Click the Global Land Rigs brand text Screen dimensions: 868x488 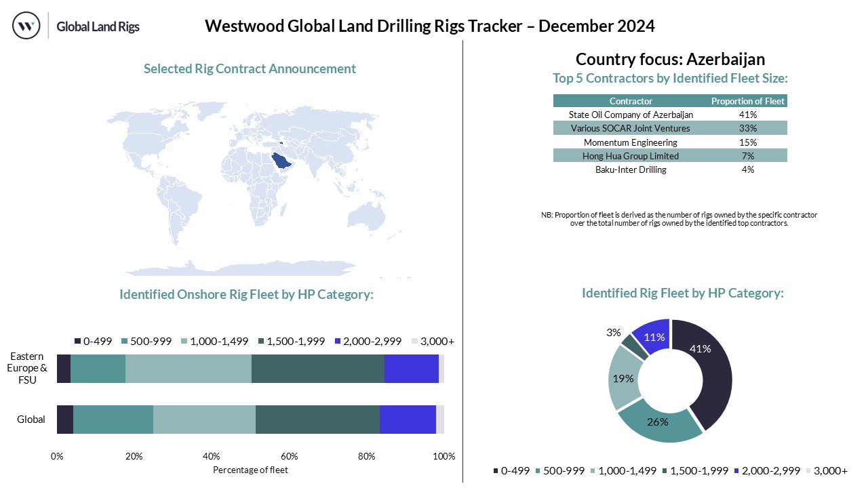point(98,27)
